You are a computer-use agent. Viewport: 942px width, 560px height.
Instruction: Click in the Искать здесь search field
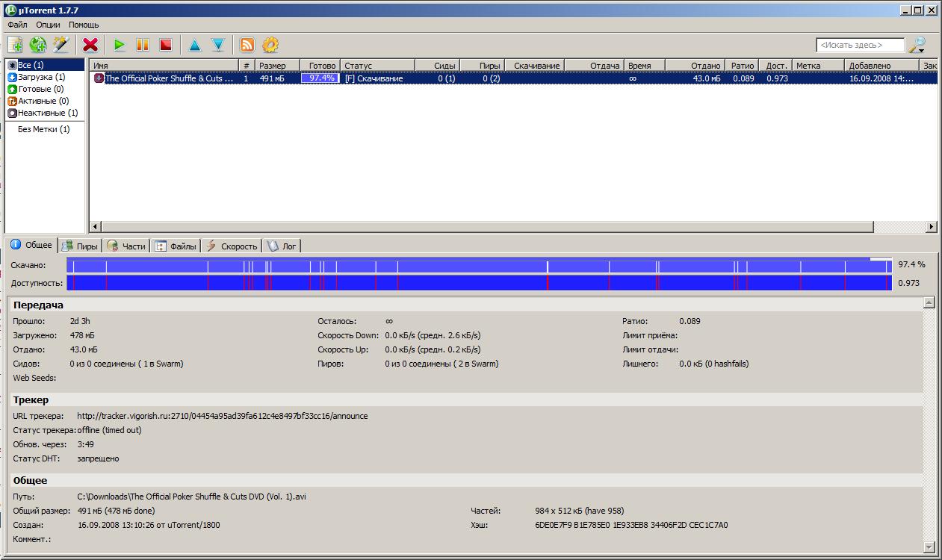tap(859, 46)
